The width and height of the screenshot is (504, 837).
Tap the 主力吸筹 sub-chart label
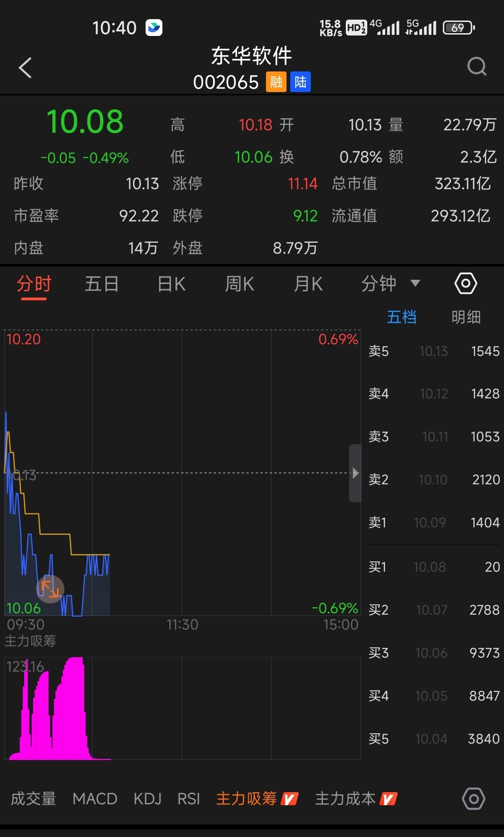(x=30, y=641)
